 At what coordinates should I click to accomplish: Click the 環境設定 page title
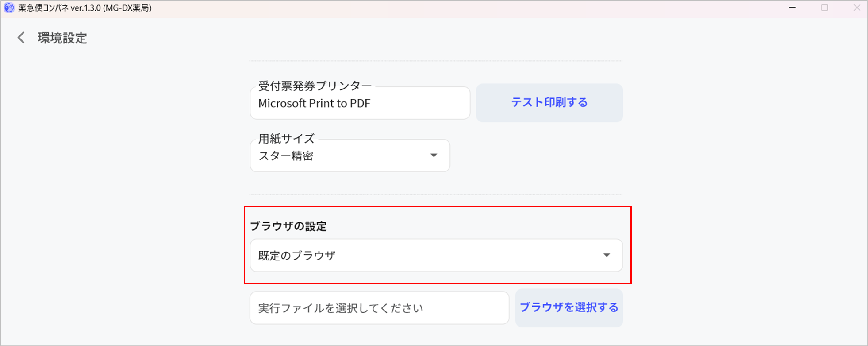pyautogui.click(x=62, y=38)
